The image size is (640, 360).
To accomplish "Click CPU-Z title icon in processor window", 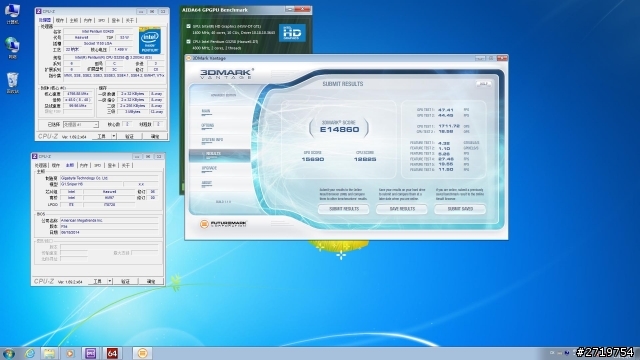I will [39, 11].
